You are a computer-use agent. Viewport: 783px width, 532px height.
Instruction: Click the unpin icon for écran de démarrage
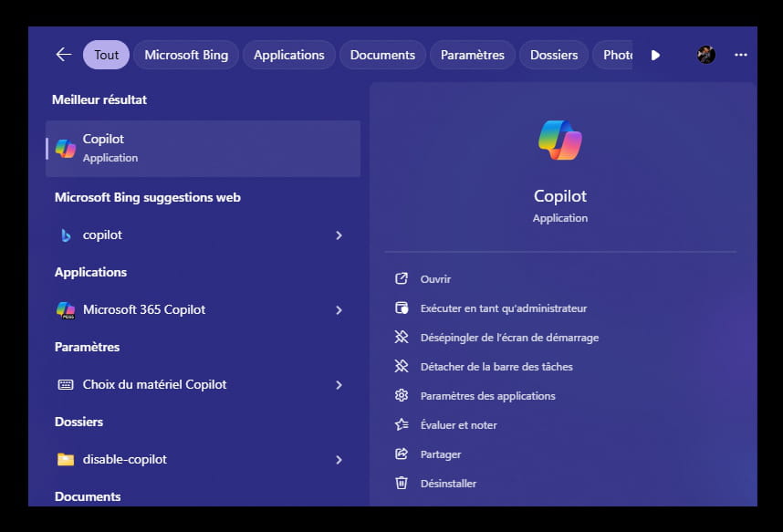click(402, 337)
